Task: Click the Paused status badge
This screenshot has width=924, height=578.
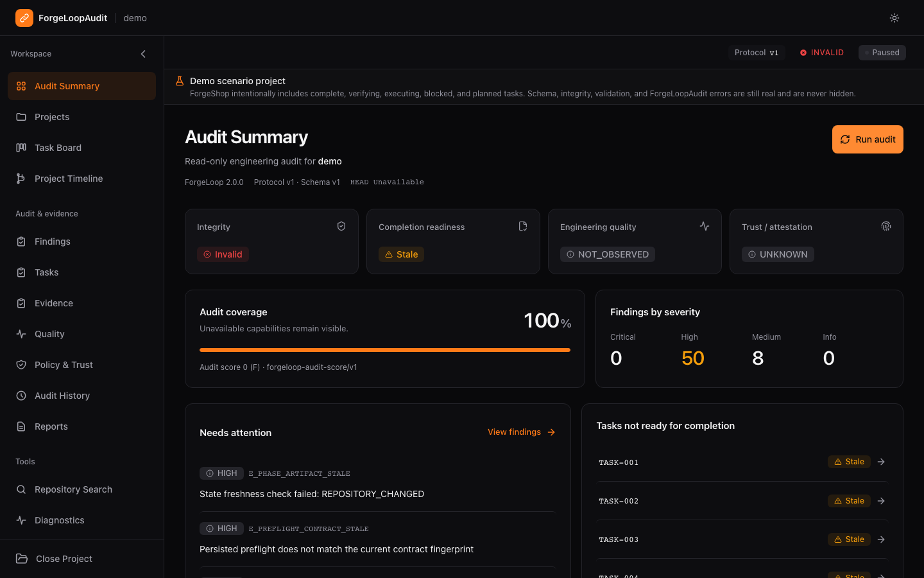Action: [882, 53]
